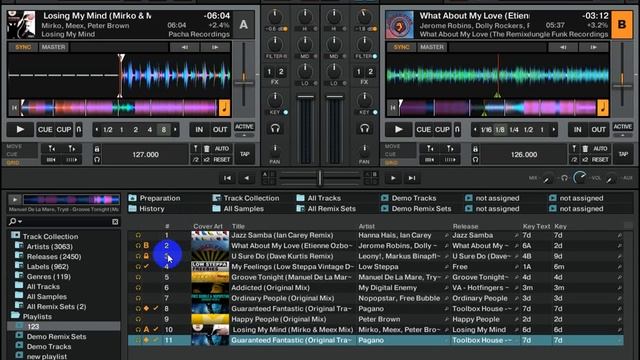Toggle loop ACTIVE on Deck B
640x360 pixels.
pos(622,127)
